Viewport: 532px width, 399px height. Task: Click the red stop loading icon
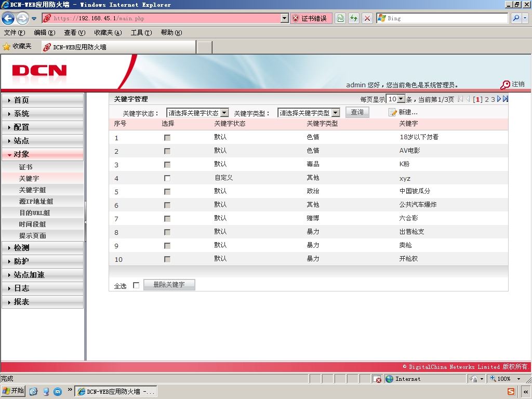pos(367,18)
